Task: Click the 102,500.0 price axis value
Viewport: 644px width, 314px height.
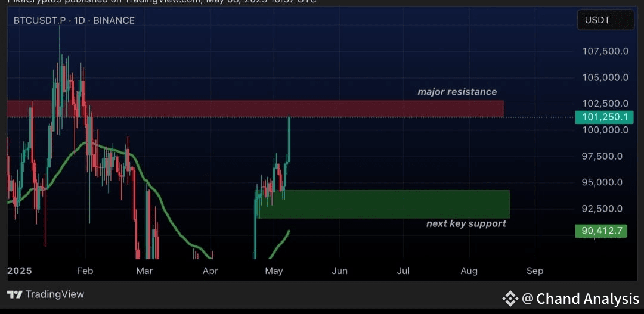Action: 605,104
